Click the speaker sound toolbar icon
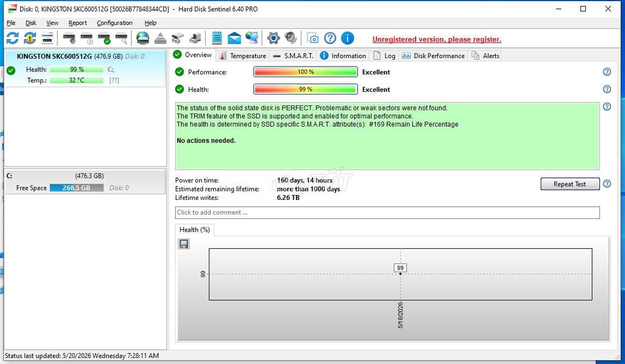 coord(291,38)
